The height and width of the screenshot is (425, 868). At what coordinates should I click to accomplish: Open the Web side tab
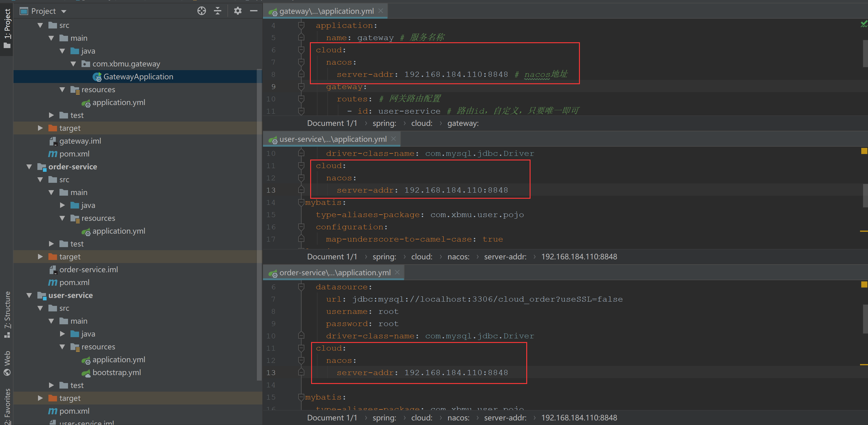(7, 363)
